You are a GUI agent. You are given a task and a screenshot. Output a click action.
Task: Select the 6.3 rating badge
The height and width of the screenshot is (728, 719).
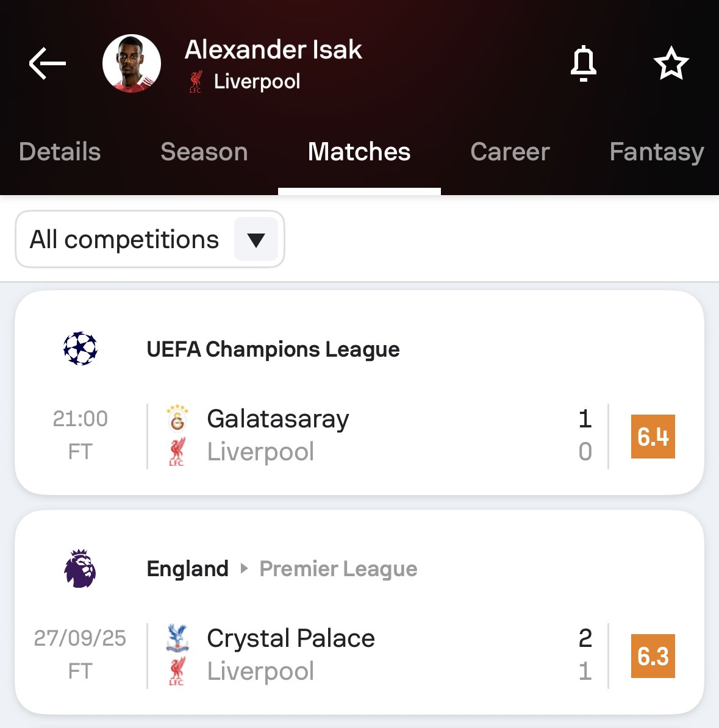[653, 656]
